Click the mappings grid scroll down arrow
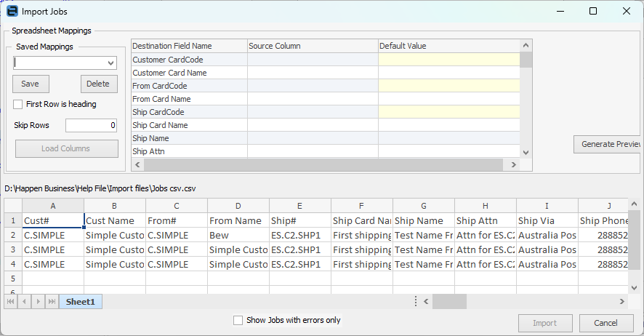 coord(526,153)
